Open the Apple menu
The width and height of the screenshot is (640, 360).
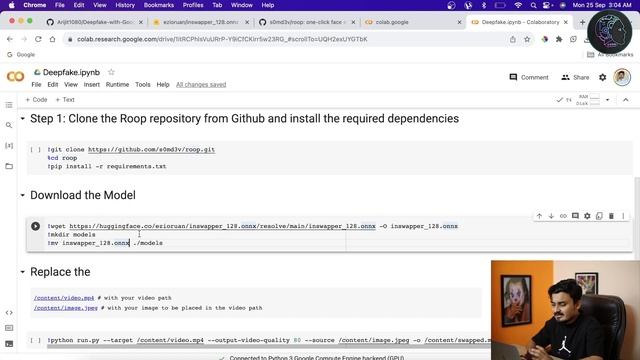12,5
